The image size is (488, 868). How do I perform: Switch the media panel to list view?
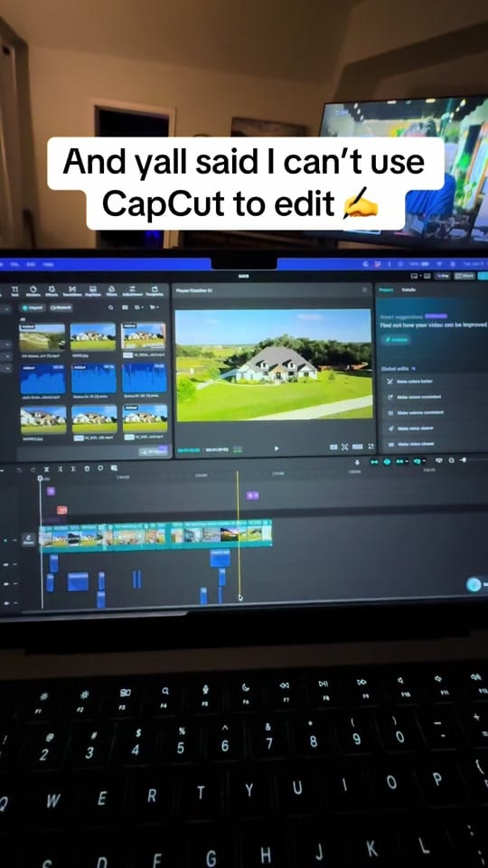click(127, 307)
